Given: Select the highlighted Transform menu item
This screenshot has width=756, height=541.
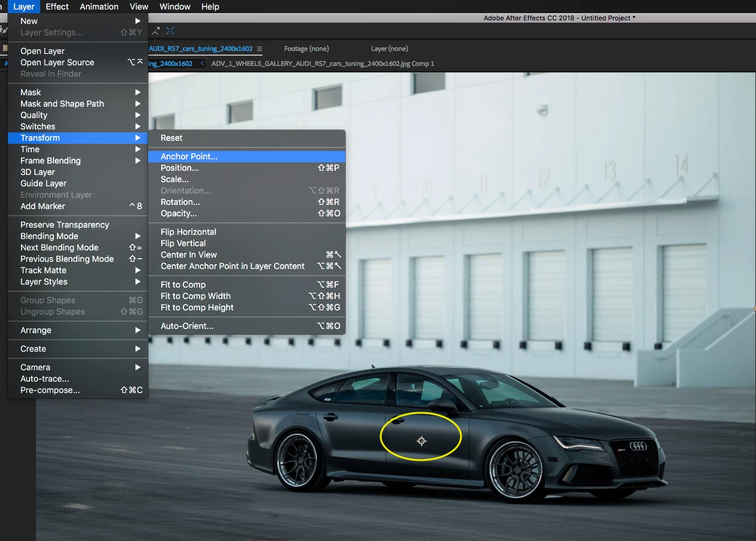Looking at the screenshot, I should [x=78, y=138].
